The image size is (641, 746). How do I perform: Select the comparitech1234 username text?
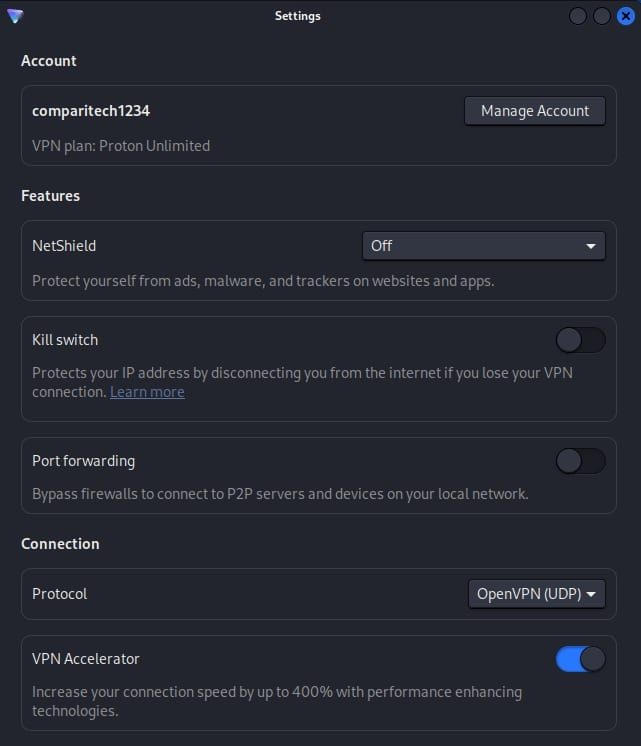coord(91,111)
